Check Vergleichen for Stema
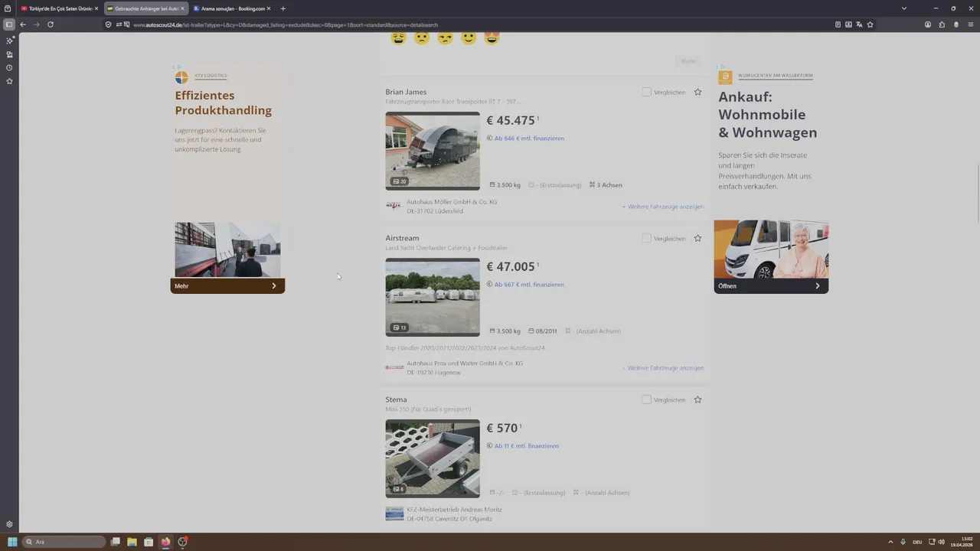 pyautogui.click(x=646, y=399)
